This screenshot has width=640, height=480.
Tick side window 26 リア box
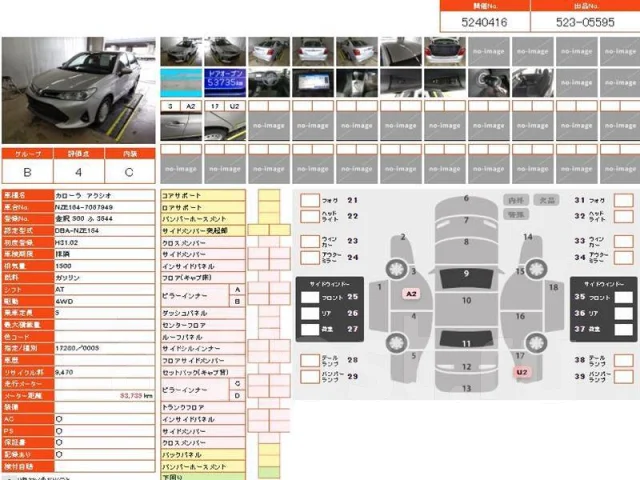point(310,313)
